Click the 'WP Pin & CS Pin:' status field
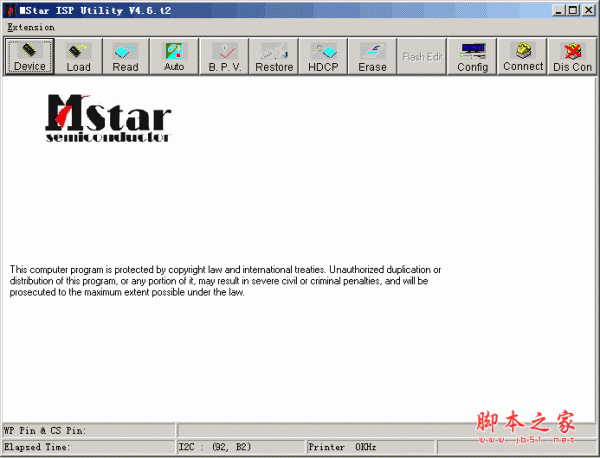 pyautogui.click(x=89, y=430)
